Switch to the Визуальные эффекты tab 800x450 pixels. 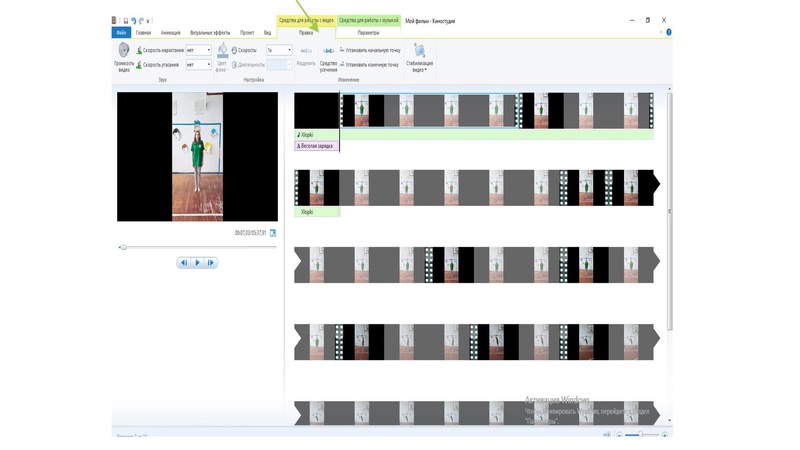coord(209,33)
